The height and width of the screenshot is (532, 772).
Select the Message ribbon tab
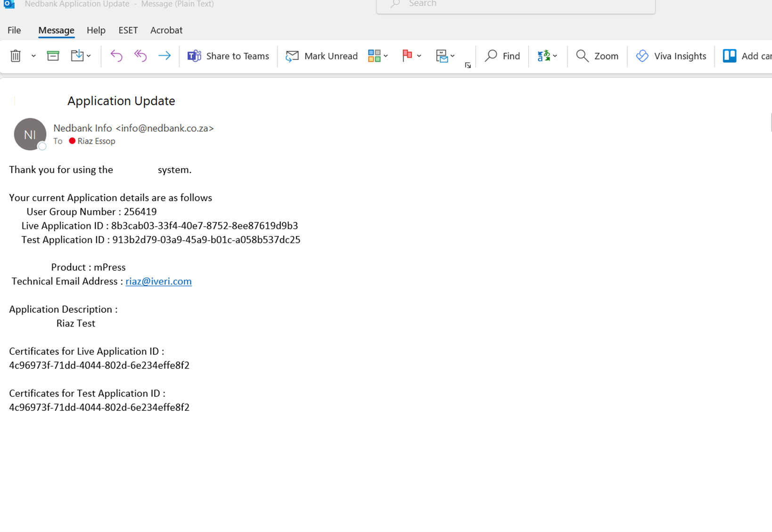coord(56,30)
